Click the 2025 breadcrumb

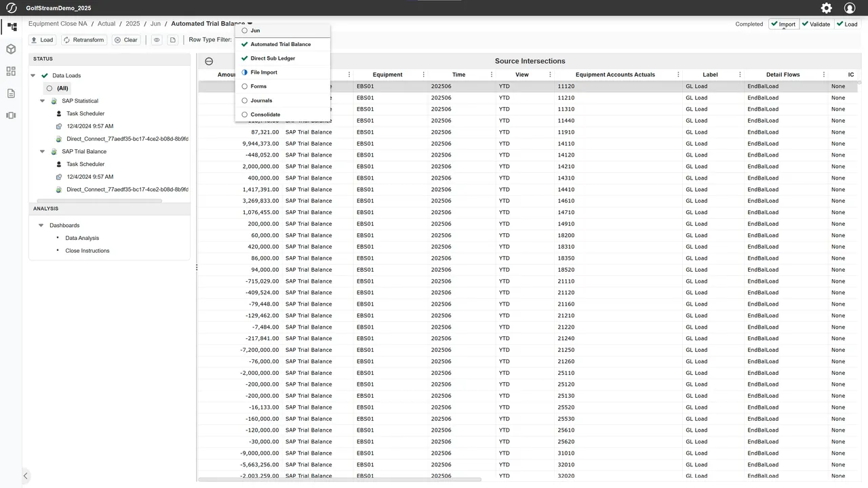point(133,24)
